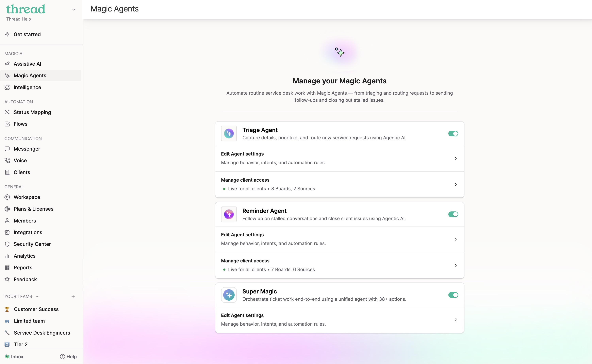Click the Triage Agent avatar icon
The height and width of the screenshot is (364, 592).
(229, 133)
